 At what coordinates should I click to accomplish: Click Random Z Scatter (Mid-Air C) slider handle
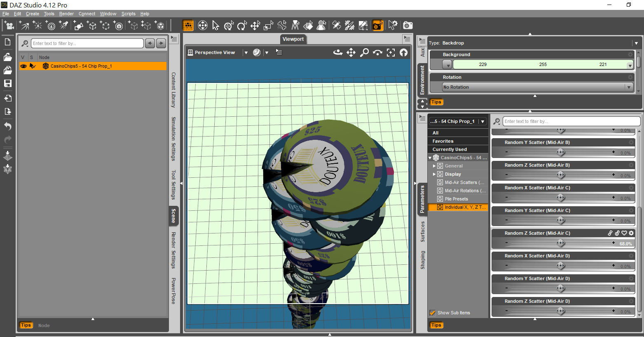point(560,243)
